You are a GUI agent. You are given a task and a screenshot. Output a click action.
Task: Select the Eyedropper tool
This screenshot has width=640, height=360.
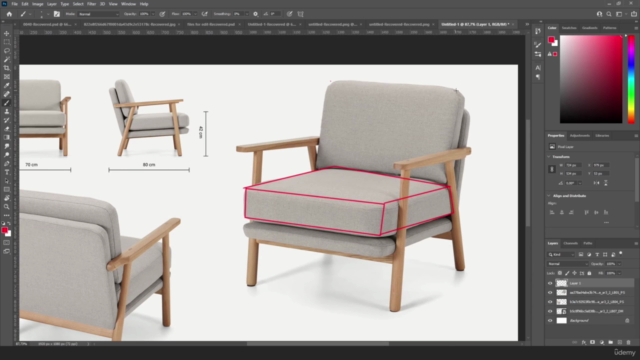tap(7, 85)
